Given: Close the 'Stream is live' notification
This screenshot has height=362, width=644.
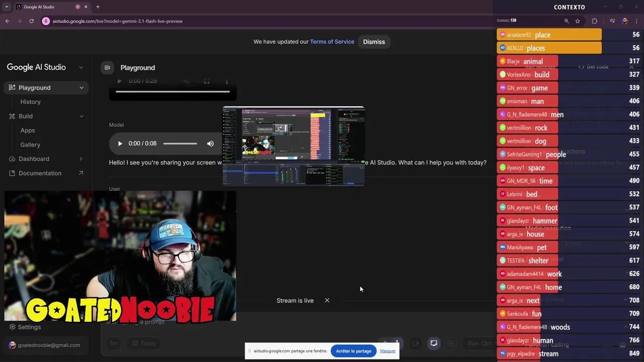Looking at the screenshot, I should (x=327, y=300).
